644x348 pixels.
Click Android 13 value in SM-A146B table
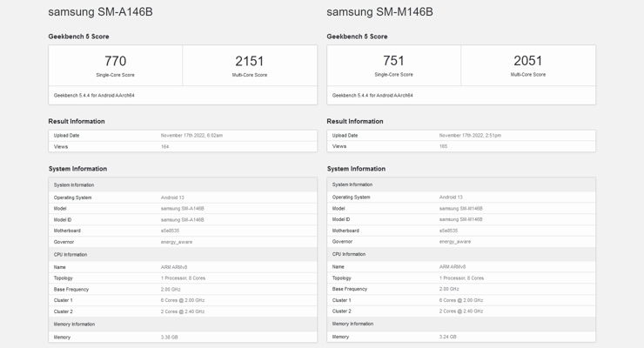tap(172, 197)
